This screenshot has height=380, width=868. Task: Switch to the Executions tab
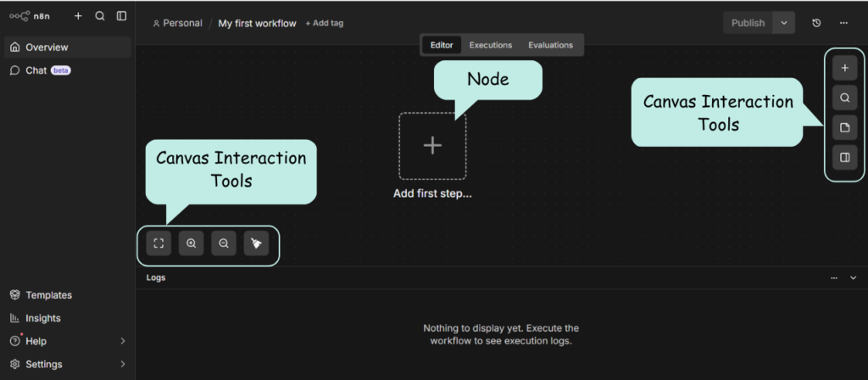point(491,45)
